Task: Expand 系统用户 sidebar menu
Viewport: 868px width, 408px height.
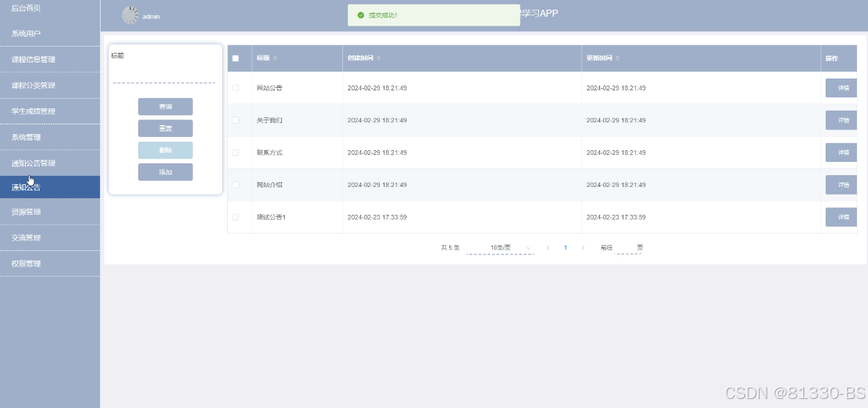Action: click(x=50, y=33)
